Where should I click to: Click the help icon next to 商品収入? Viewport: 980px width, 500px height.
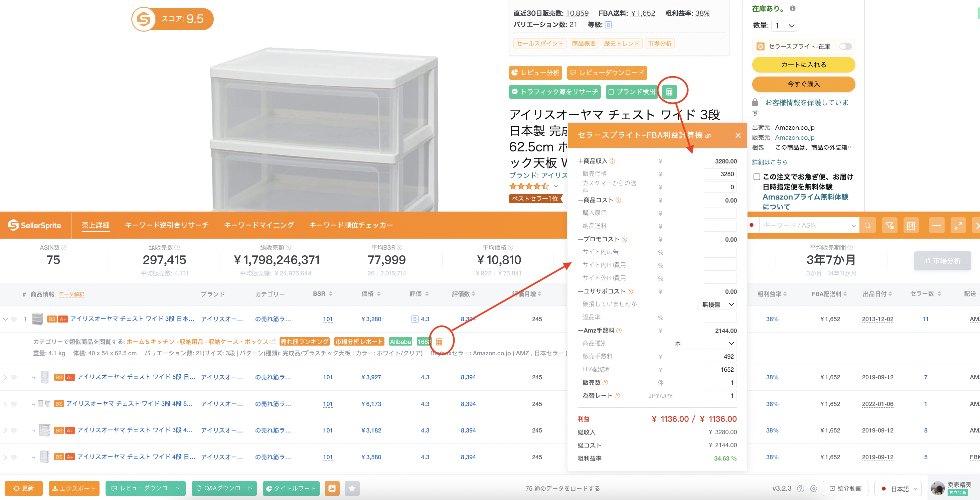tap(612, 161)
